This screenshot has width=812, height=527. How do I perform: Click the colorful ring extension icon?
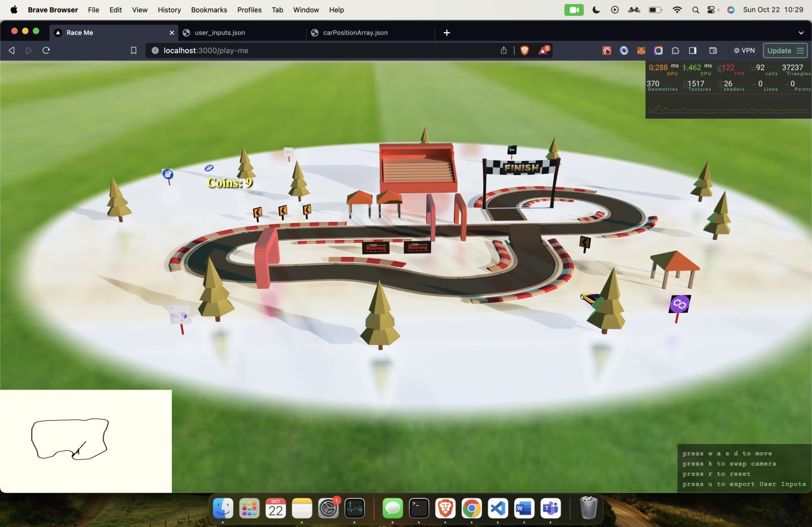click(x=658, y=50)
